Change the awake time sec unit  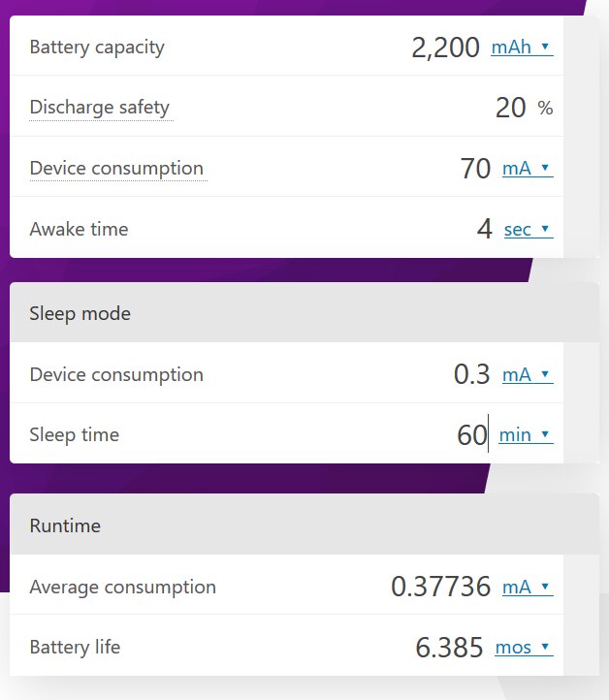click(528, 230)
